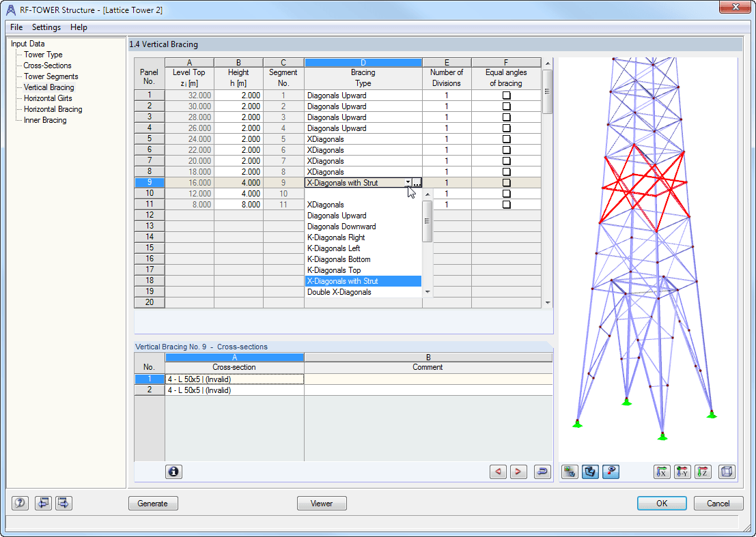The height and width of the screenshot is (537, 756).
Task: Show view in Z direction
Action: 703,471
